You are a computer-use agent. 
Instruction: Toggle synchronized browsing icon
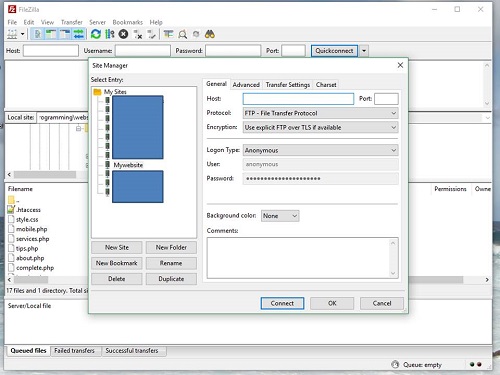click(196, 34)
